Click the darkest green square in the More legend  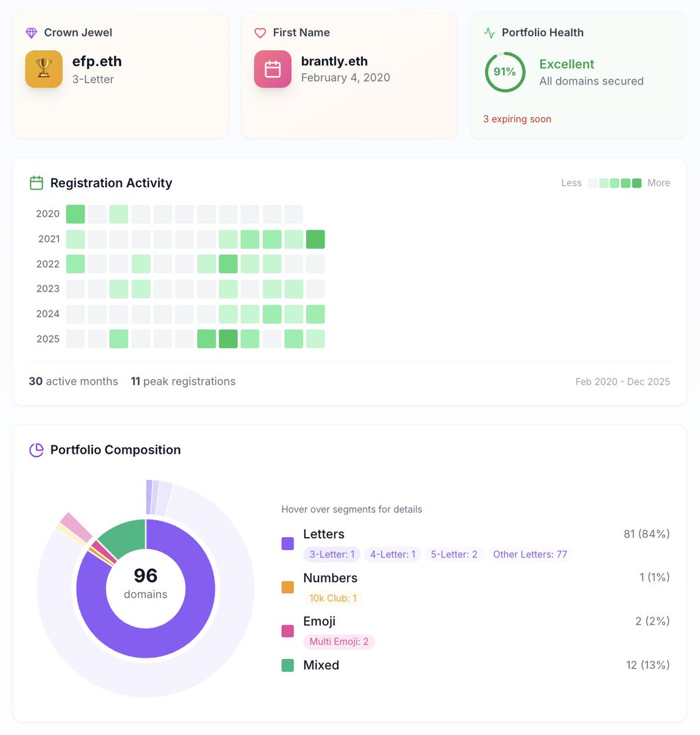636,183
